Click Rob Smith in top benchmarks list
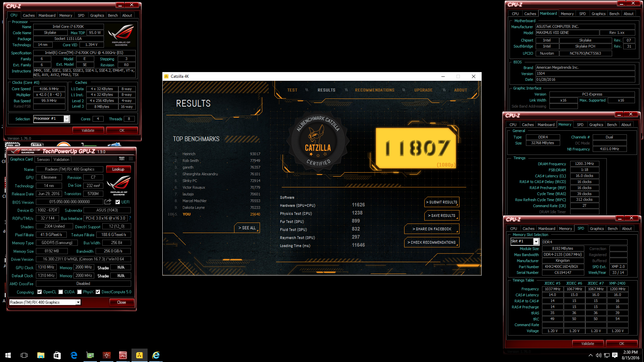 [191, 161]
